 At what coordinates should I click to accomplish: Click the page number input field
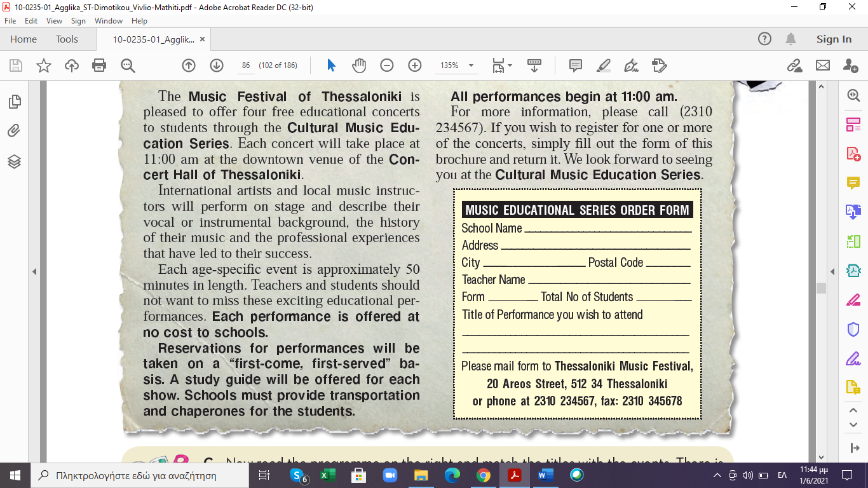245,65
